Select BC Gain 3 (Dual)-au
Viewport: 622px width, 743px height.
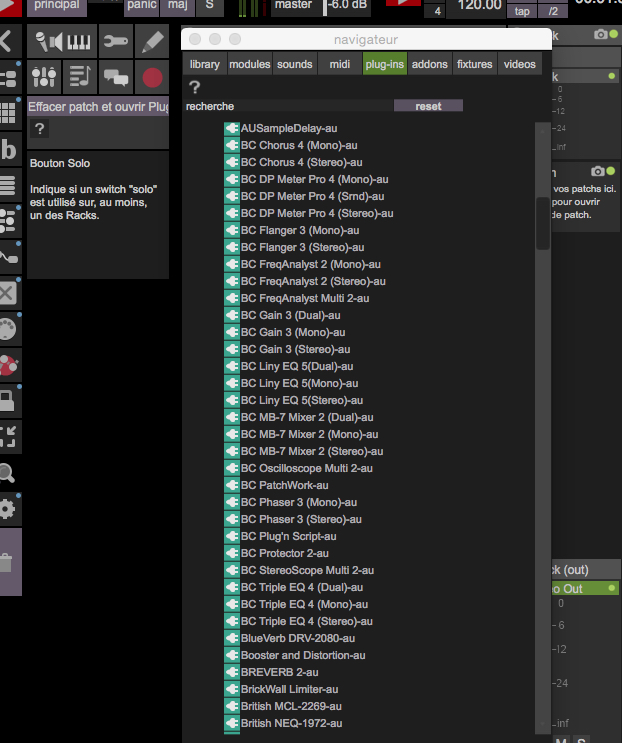click(x=290, y=315)
